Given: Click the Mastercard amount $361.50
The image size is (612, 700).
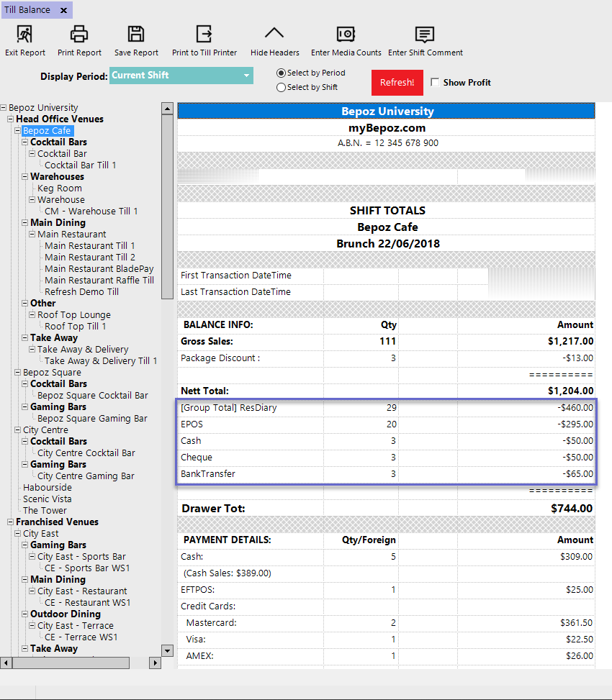Looking at the screenshot, I should click(576, 623).
